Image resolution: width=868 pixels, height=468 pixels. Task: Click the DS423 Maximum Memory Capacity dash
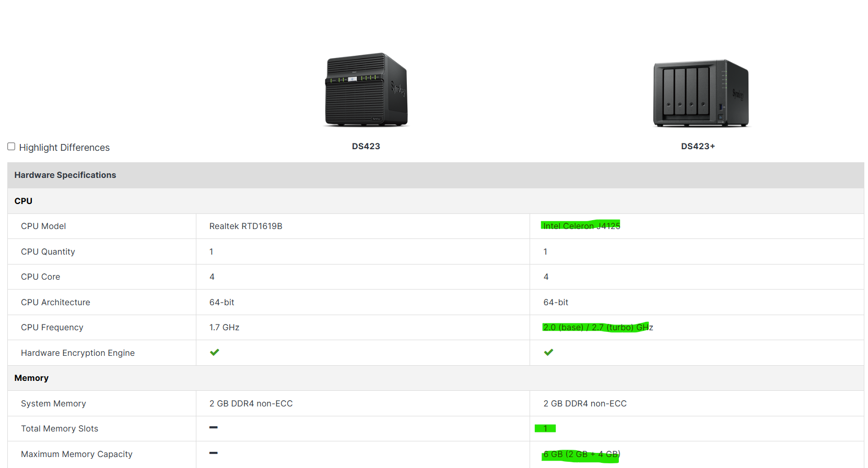coord(214,453)
